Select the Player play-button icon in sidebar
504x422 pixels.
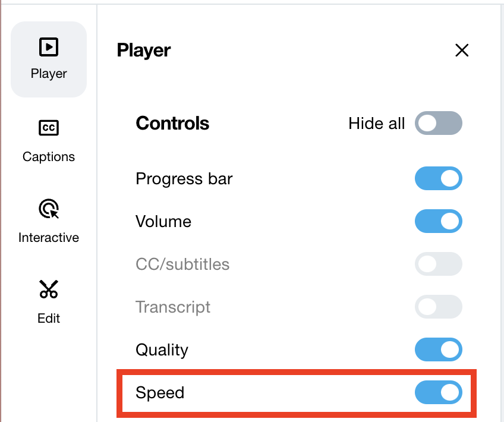tap(48, 46)
